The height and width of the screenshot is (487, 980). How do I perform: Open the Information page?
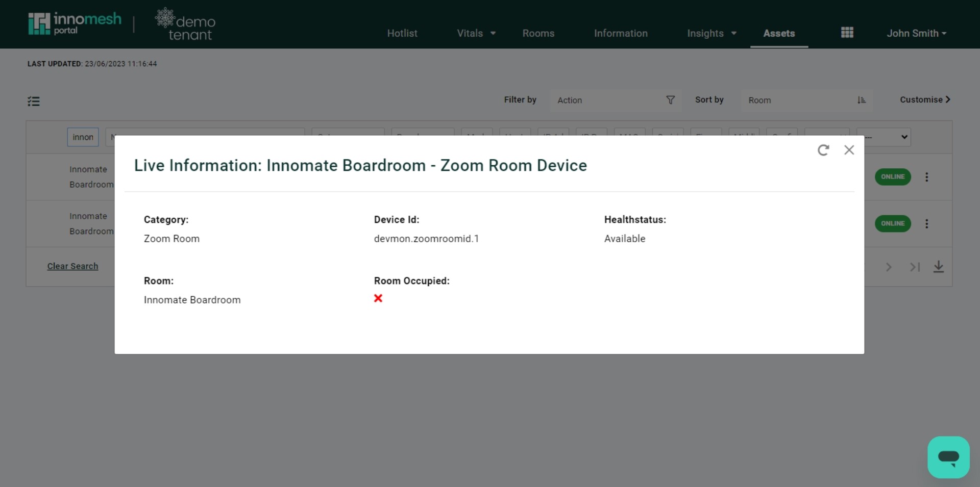tap(621, 33)
